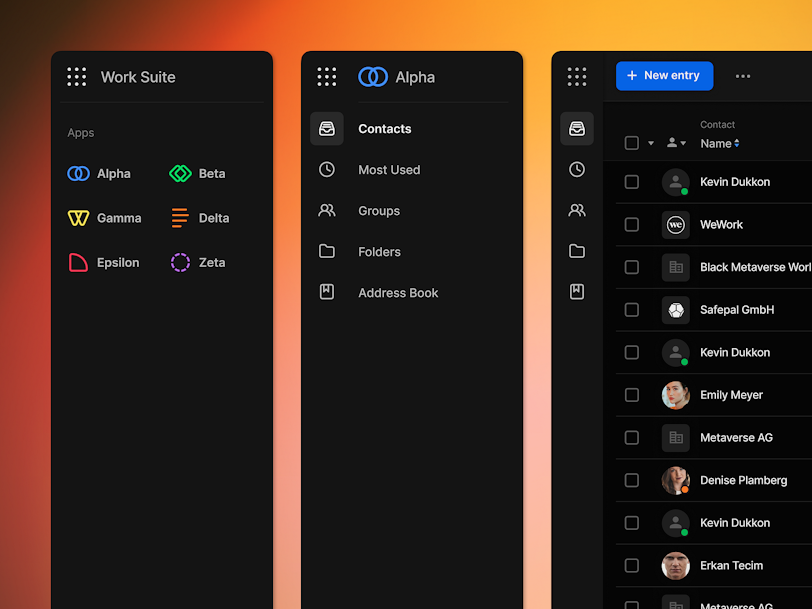Launch the Delta app
Viewport: 812px width, 609px height.
[x=200, y=218]
